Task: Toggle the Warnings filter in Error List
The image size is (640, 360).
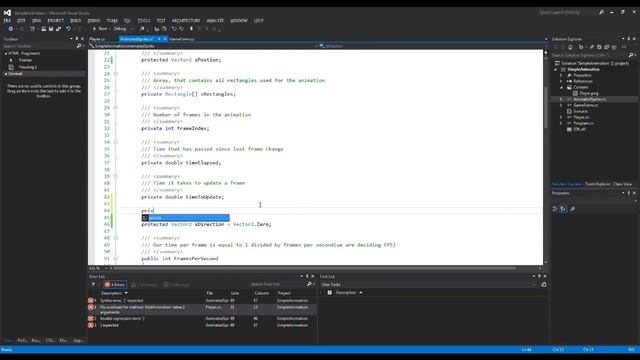Action: tap(144, 284)
